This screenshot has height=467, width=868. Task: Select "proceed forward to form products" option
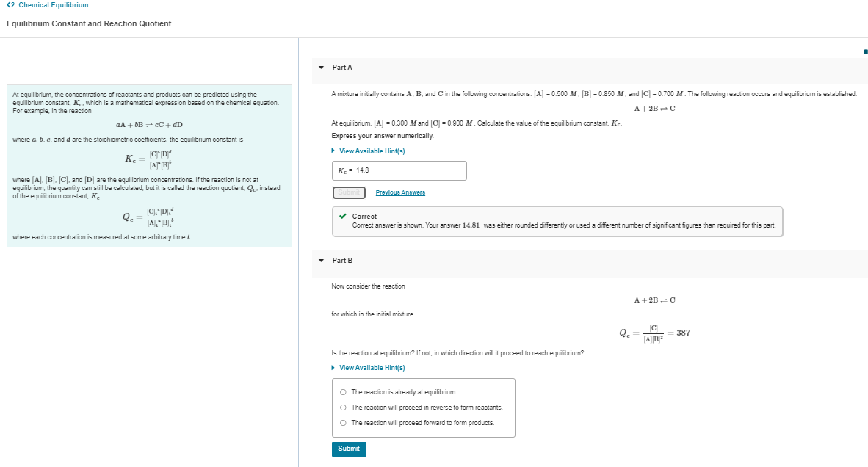tap(342, 423)
